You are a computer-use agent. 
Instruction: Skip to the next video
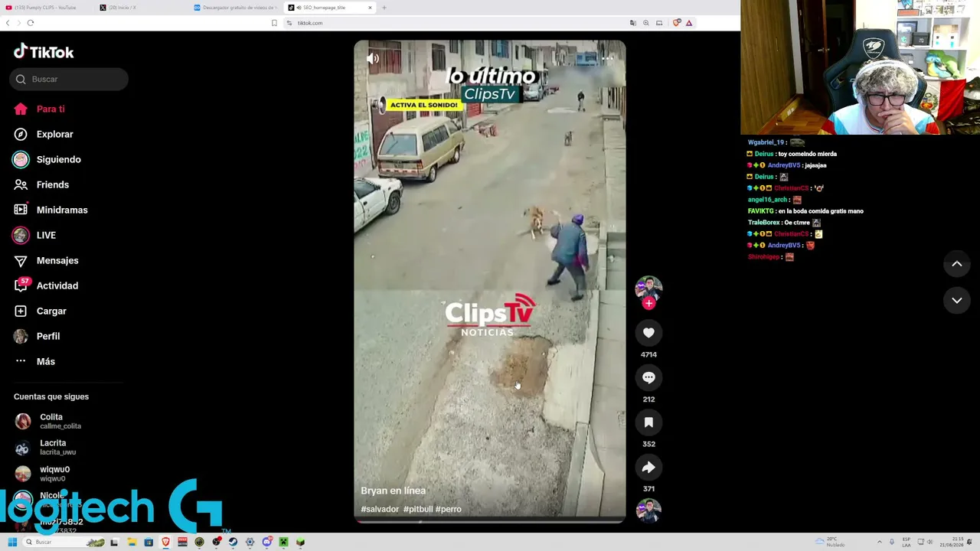(x=956, y=301)
